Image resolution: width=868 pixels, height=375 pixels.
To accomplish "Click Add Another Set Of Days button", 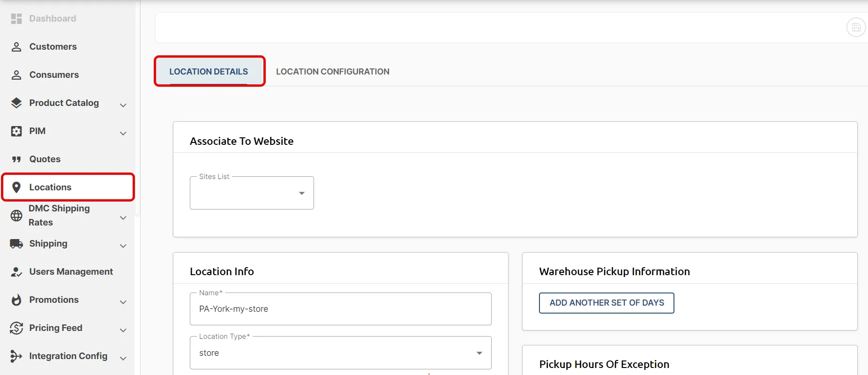I will [x=606, y=303].
